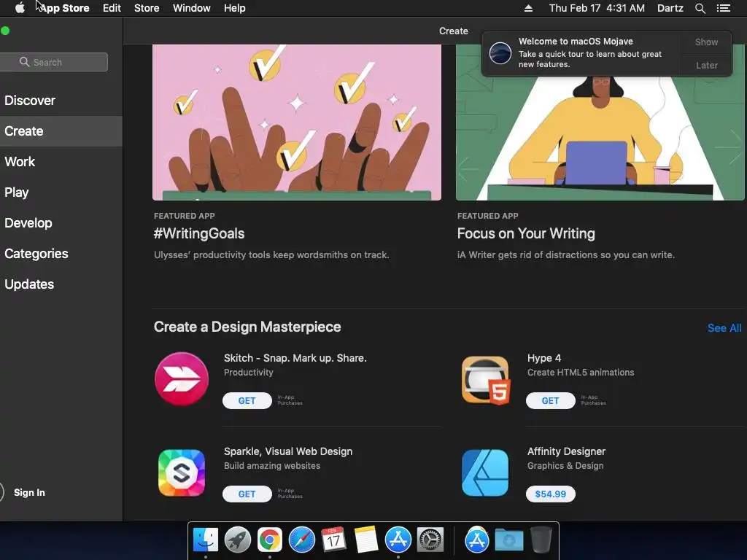Image resolution: width=747 pixels, height=560 pixels.
Task: Open the Apple menu
Action: click(20, 8)
